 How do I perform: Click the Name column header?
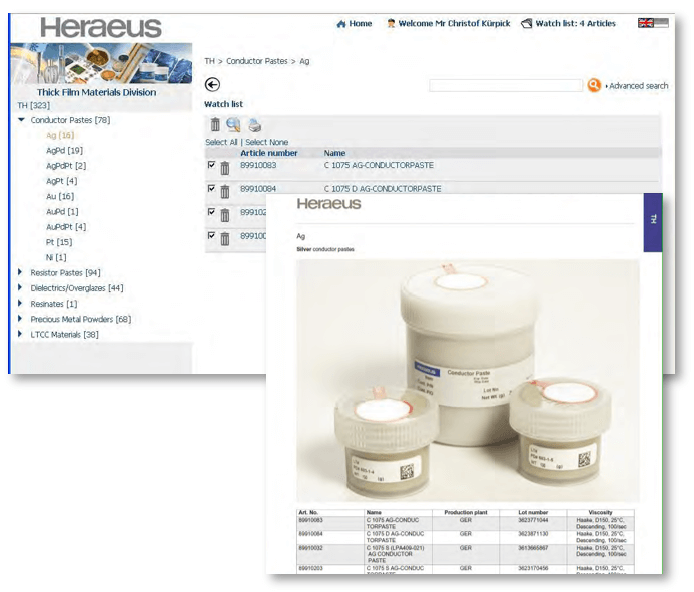[x=334, y=153]
